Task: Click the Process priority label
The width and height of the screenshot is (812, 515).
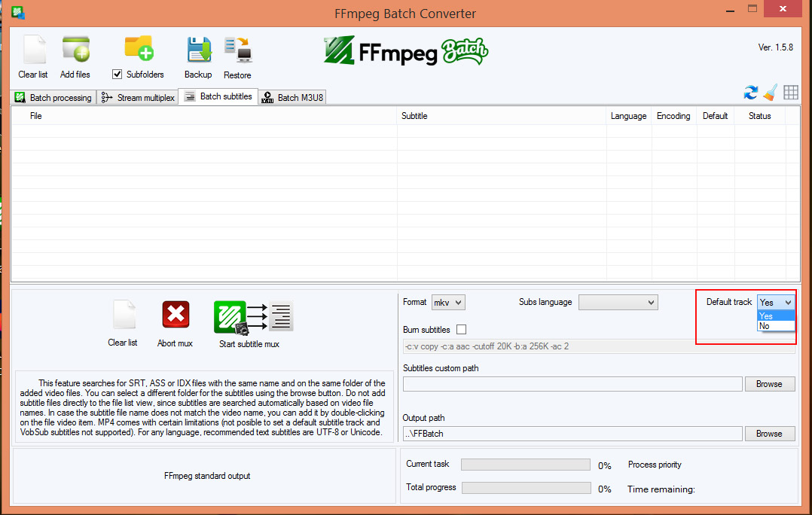Action: [x=655, y=465]
